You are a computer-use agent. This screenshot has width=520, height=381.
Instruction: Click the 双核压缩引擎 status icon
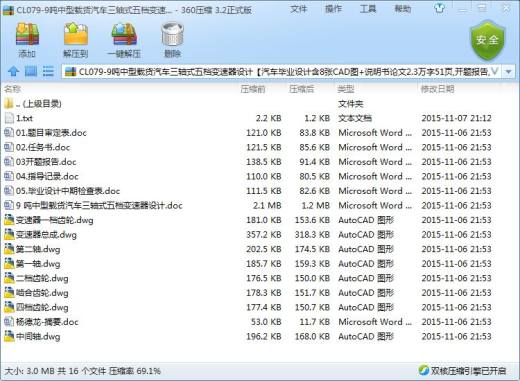click(423, 370)
